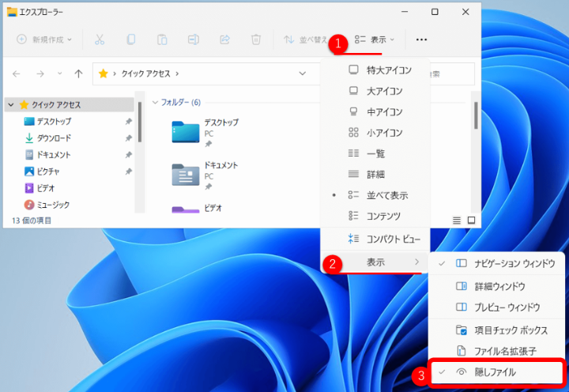Image resolution: width=569 pixels, height=392 pixels.
Task: Click the chevron after クイック アクセス in the address bar
Action: click(x=177, y=73)
